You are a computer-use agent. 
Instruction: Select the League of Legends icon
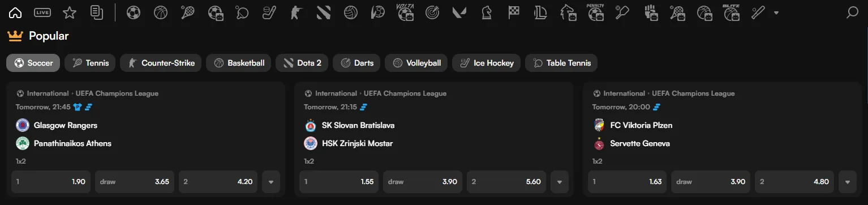click(x=540, y=12)
